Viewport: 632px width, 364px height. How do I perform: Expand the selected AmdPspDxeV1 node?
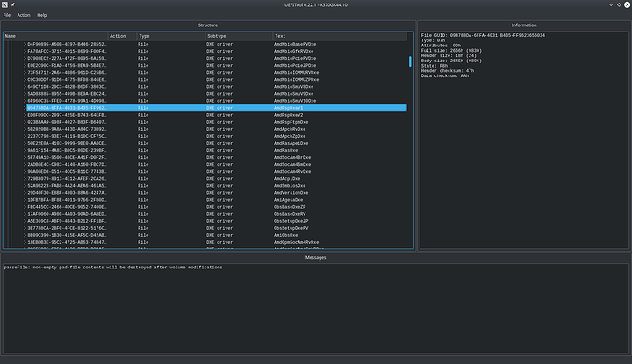point(25,108)
